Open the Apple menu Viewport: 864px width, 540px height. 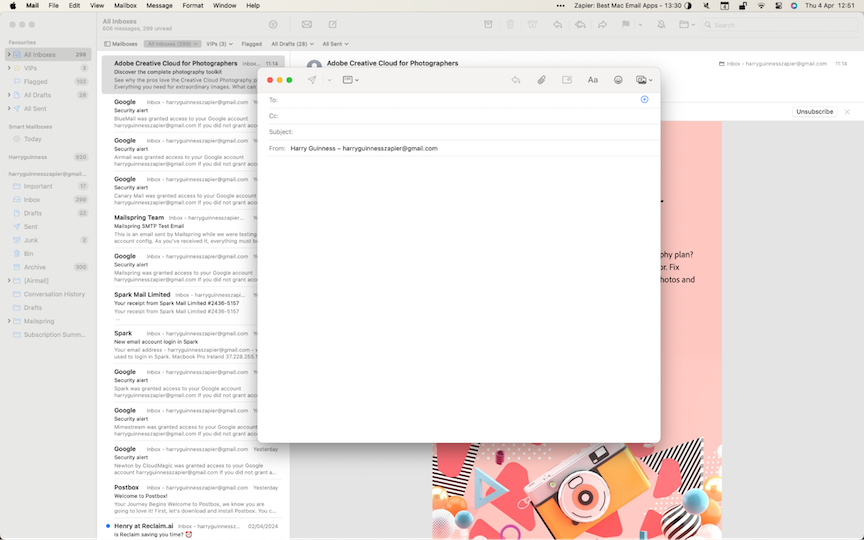(x=13, y=6)
